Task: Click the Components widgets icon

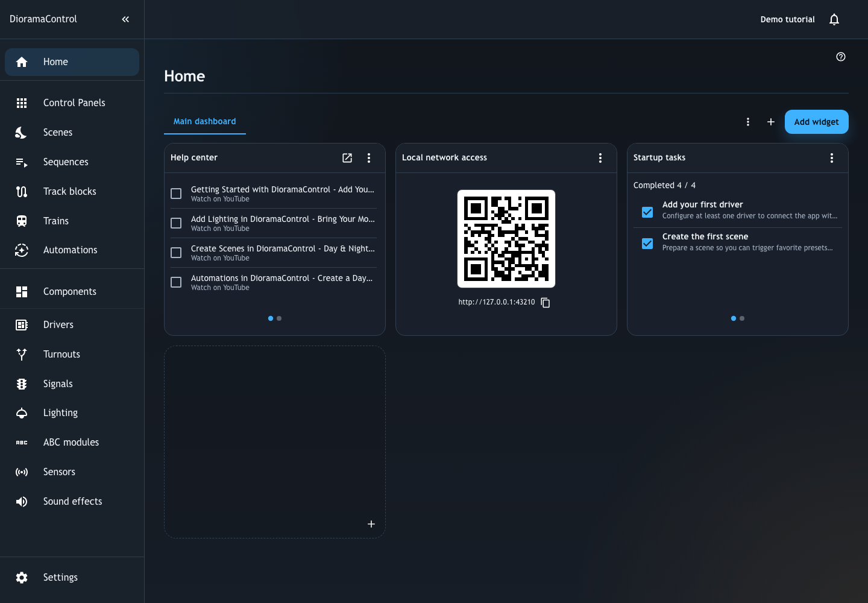Action: [x=22, y=292]
